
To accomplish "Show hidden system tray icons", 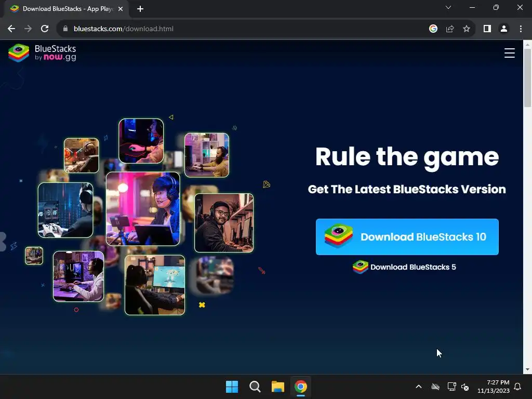I will tap(419, 387).
